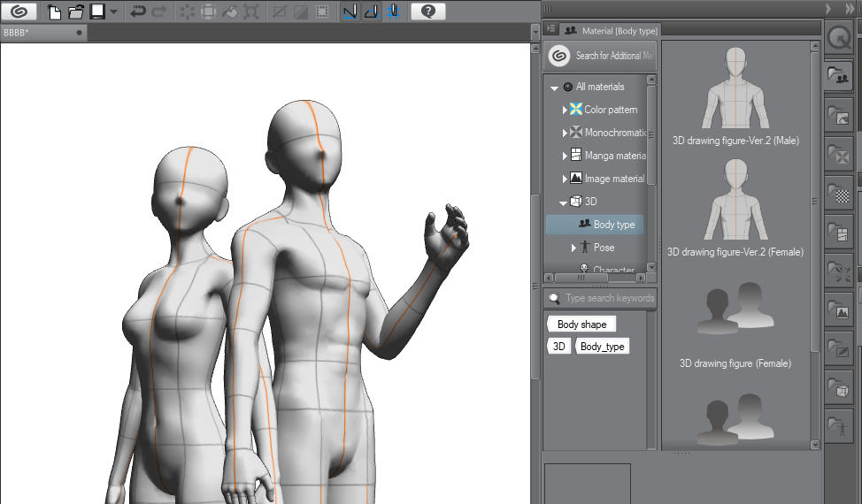
Task: Open the Save dropdown arrow in toolbar
Action: click(114, 11)
